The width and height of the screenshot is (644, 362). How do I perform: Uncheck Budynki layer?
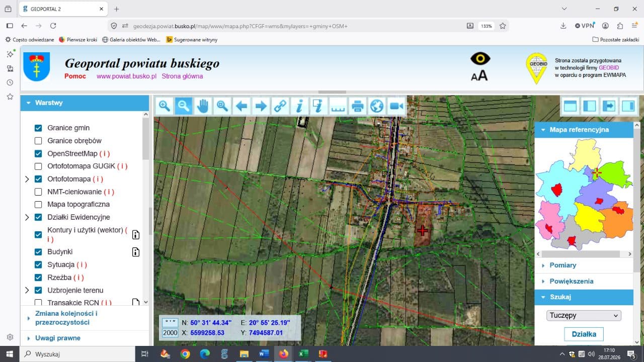pyautogui.click(x=38, y=252)
